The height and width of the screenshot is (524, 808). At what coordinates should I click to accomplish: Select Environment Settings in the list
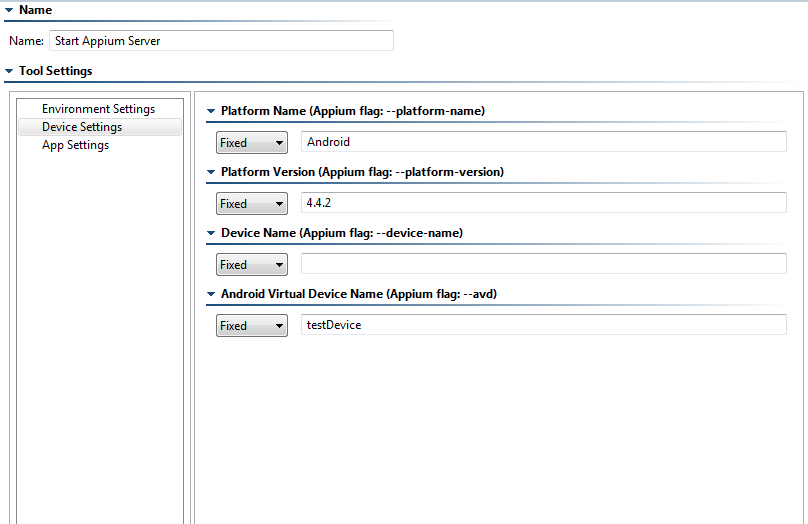pos(98,109)
